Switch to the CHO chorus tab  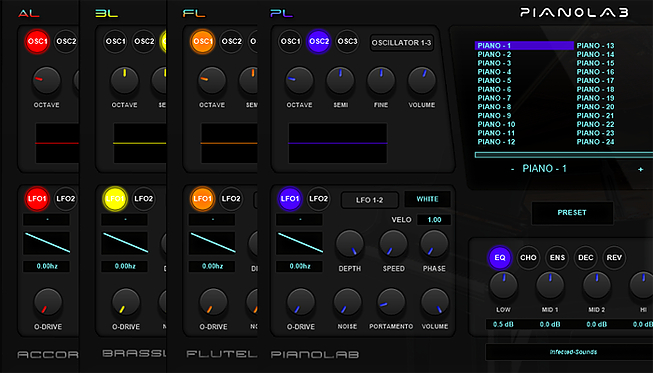pyautogui.click(x=528, y=258)
